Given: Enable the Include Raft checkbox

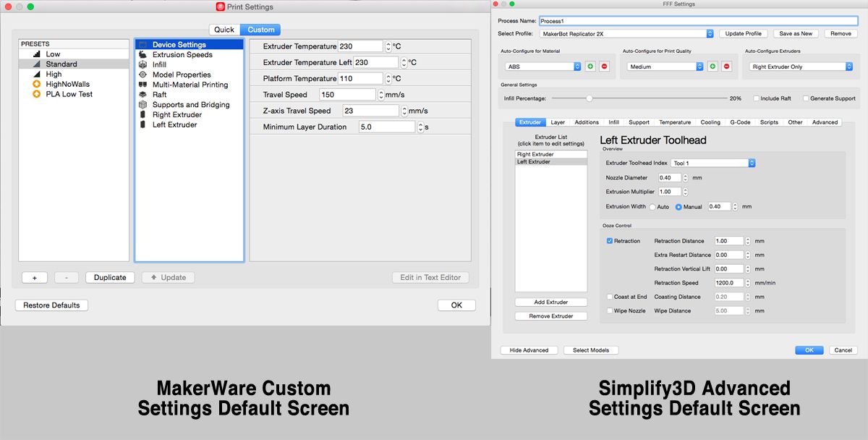Looking at the screenshot, I should coord(756,98).
